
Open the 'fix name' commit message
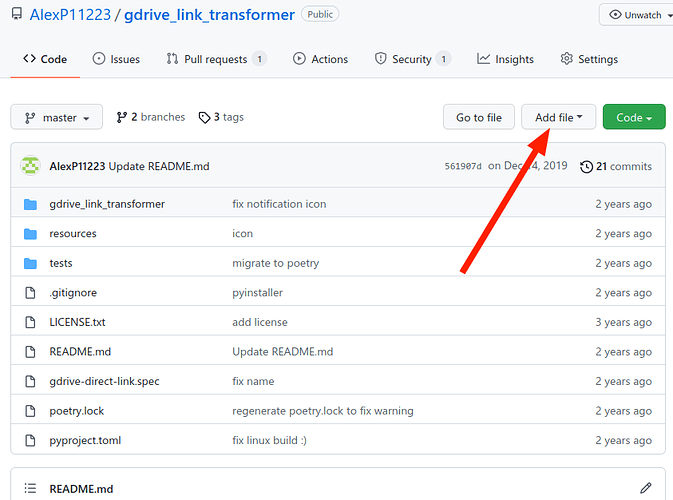[253, 381]
